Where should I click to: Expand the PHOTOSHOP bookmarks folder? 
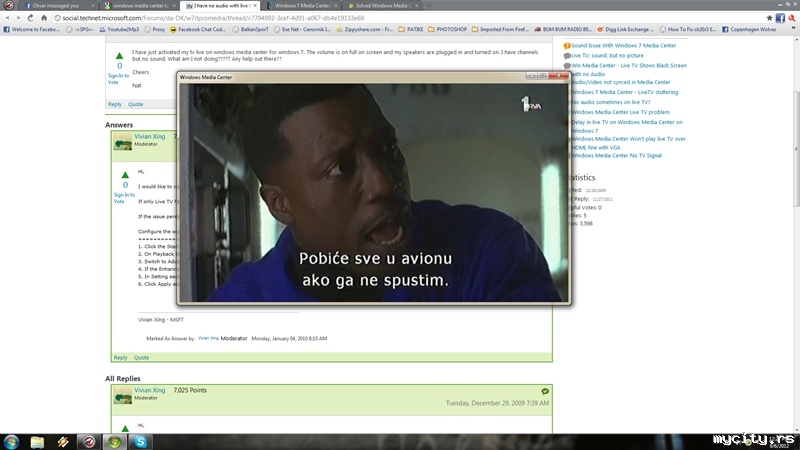(447, 30)
